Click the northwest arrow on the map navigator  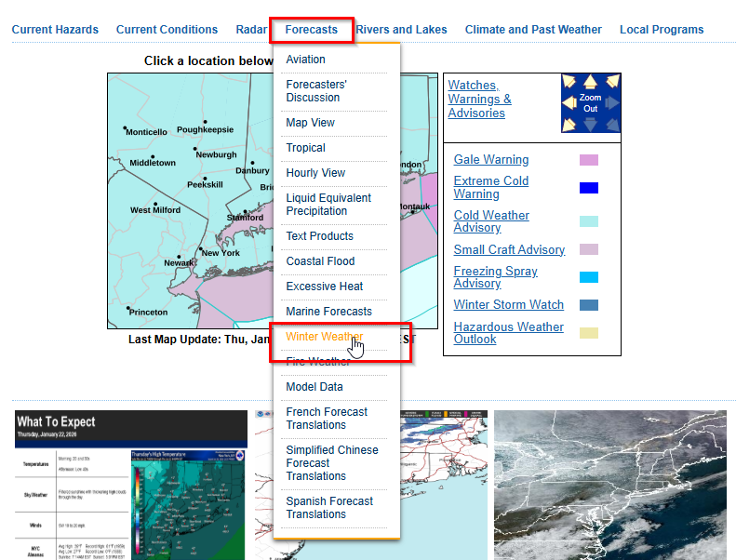coord(569,82)
